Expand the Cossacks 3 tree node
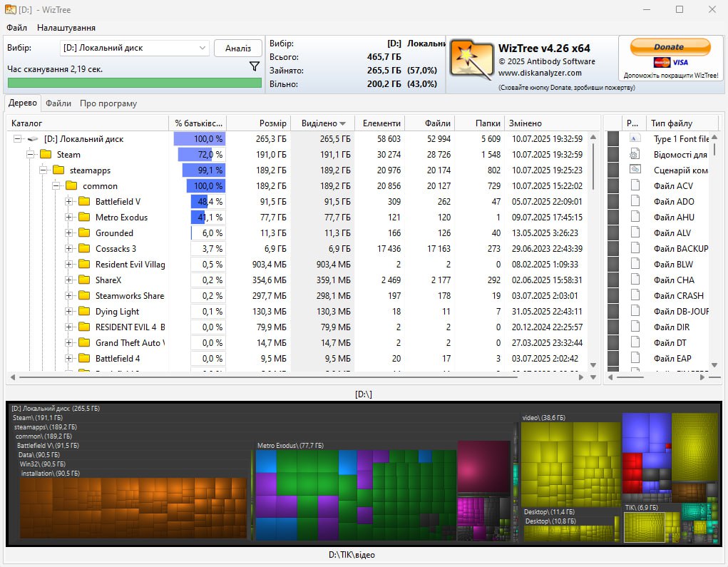The image size is (728, 567). pyautogui.click(x=68, y=248)
